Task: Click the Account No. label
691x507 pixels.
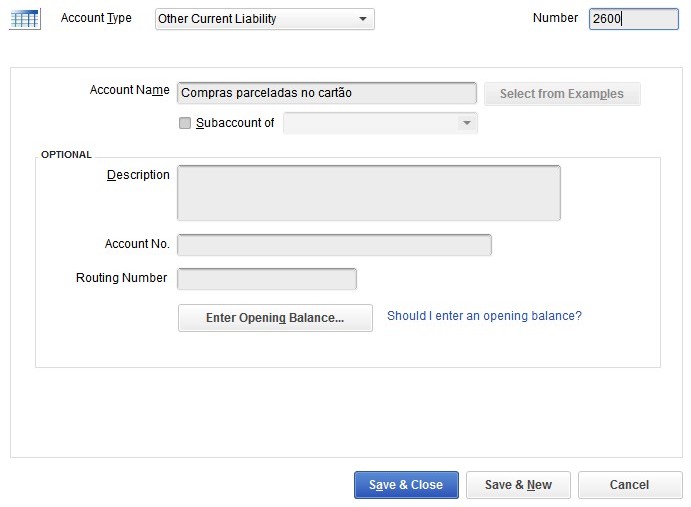Action: (x=137, y=244)
